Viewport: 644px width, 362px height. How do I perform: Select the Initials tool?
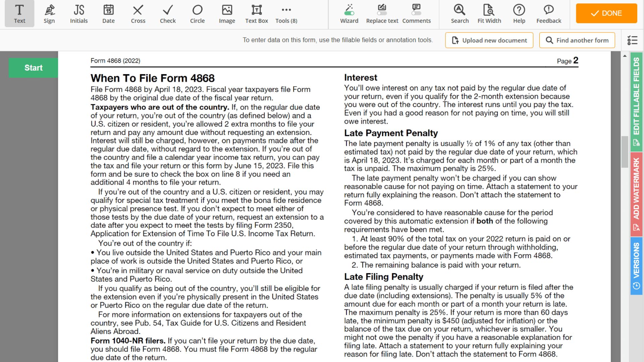coord(78,13)
